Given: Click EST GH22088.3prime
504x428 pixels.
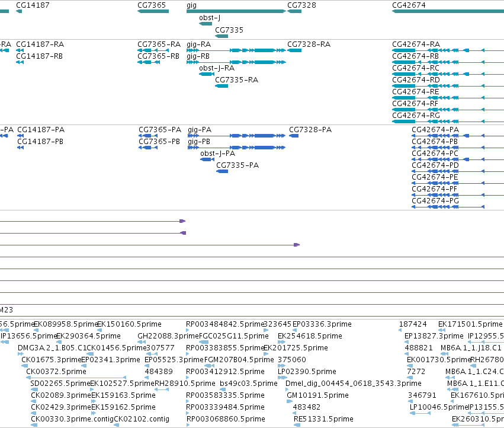Looking at the screenshot, I should coord(168,336).
